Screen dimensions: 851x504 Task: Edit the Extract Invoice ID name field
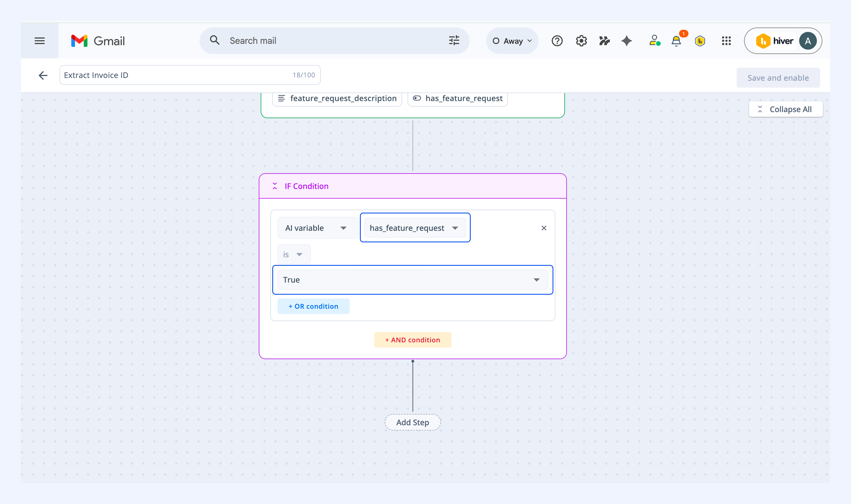pyautogui.click(x=190, y=75)
